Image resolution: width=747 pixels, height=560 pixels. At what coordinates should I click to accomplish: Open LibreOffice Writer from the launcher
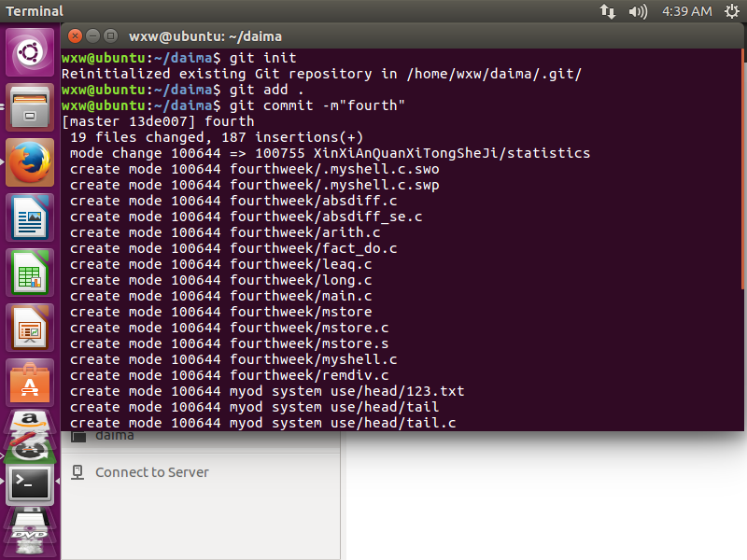30,217
